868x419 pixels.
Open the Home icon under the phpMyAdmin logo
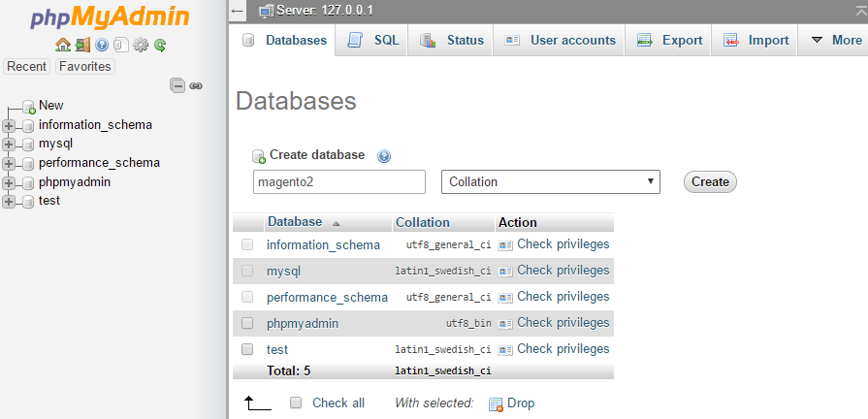pos(62,45)
